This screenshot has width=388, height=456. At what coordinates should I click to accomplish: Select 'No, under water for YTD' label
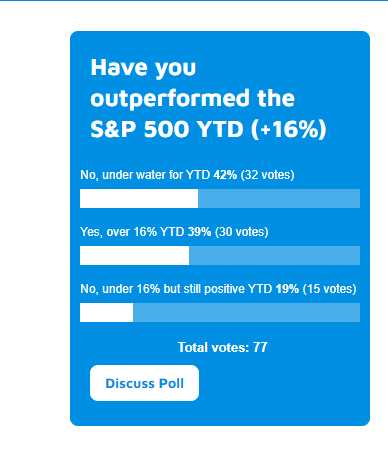145,175
